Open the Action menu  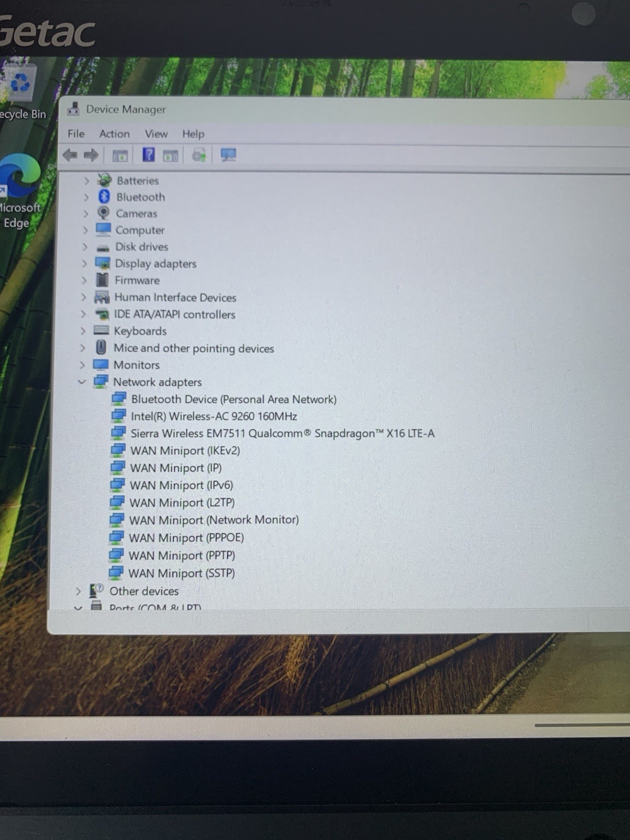(114, 134)
